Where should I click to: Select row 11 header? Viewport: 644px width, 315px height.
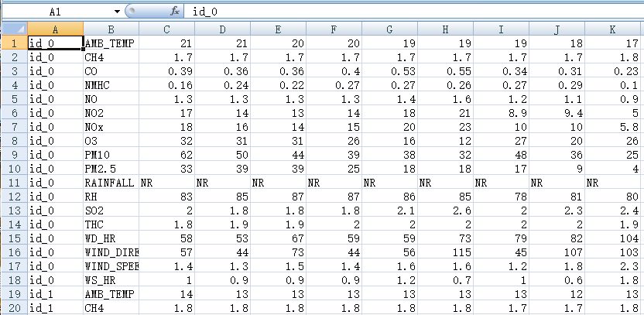click(x=15, y=183)
